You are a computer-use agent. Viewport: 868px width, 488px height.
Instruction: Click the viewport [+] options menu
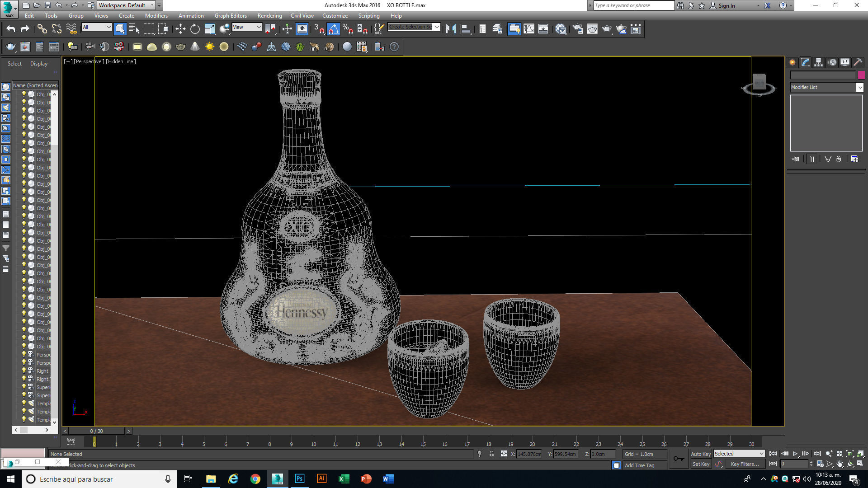point(68,61)
